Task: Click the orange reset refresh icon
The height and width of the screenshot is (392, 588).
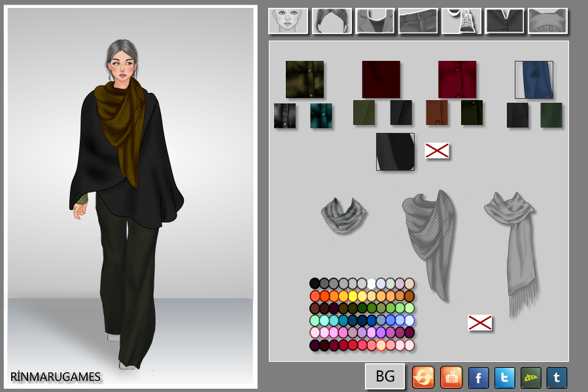Action: tap(423, 378)
